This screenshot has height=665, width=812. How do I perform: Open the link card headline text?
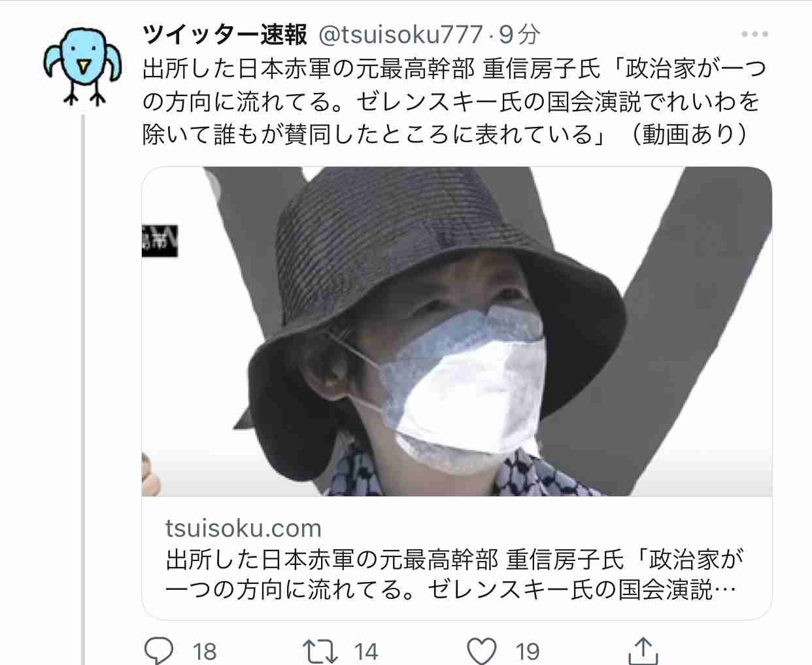pyautogui.click(x=454, y=574)
